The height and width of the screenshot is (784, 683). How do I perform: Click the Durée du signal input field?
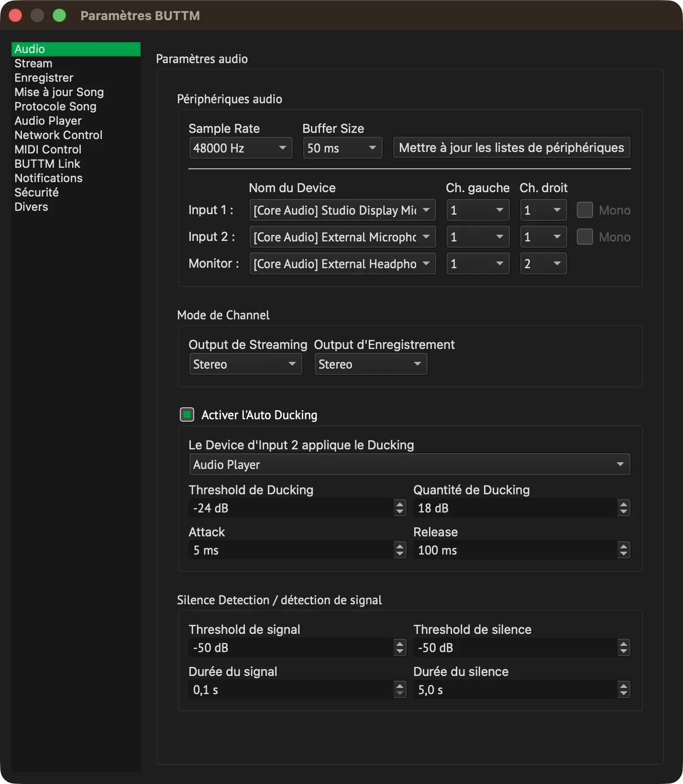291,690
